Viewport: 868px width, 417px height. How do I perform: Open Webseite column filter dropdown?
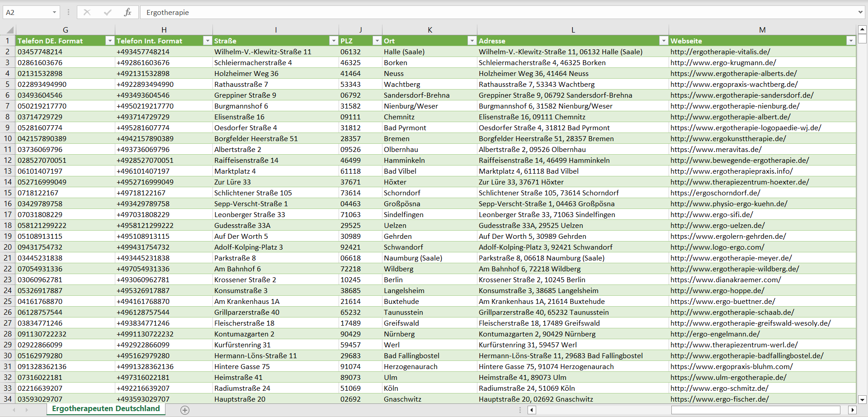[x=850, y=41]
